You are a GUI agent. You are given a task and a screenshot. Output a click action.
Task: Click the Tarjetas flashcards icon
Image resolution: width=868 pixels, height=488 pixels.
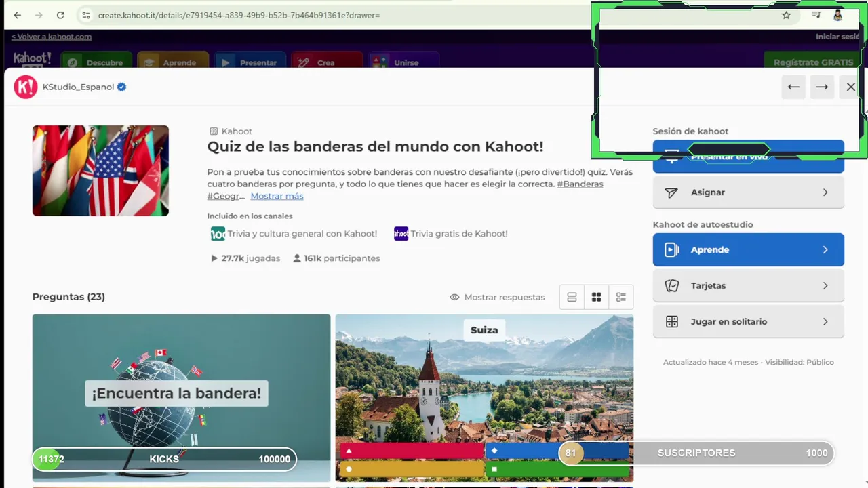tap(671, 285)
